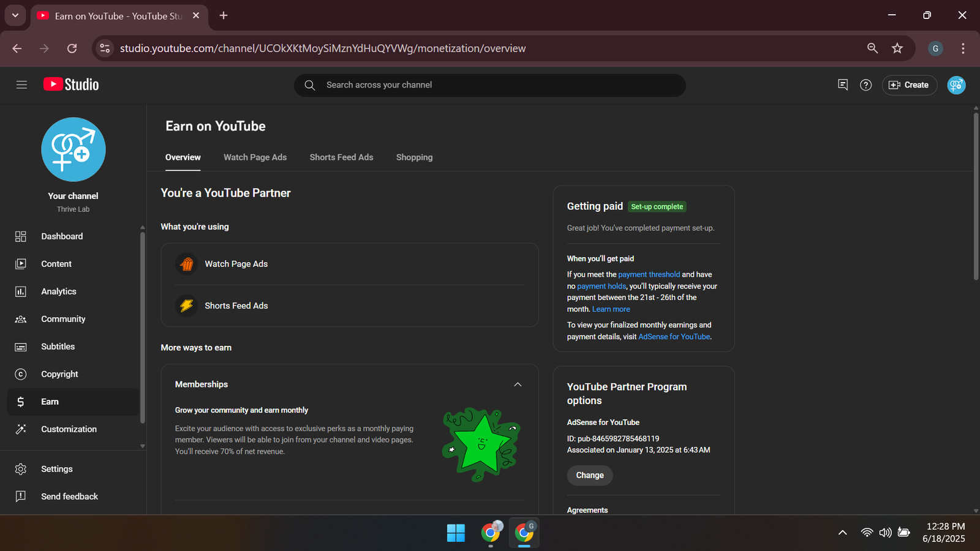Open the Help question mark icon
The width and height of the screenshot is (980, 551).
click(x=865, y=85)
